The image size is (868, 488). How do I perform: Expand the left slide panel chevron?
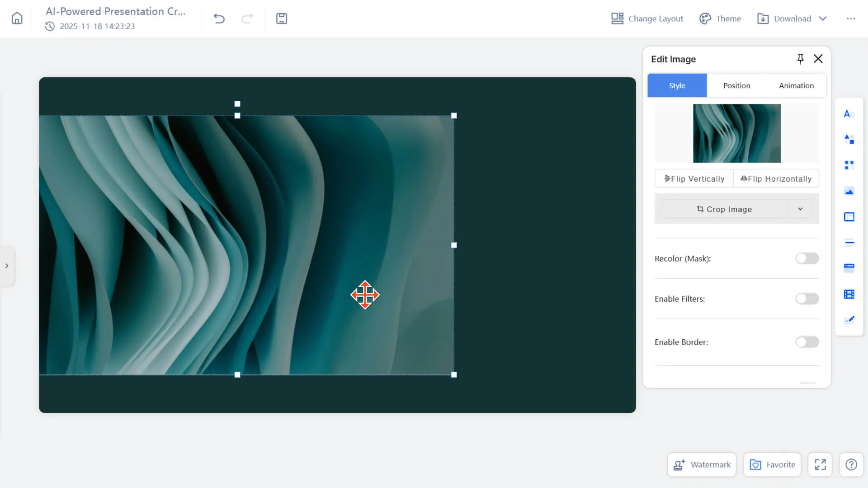click(x=7, y=266)
